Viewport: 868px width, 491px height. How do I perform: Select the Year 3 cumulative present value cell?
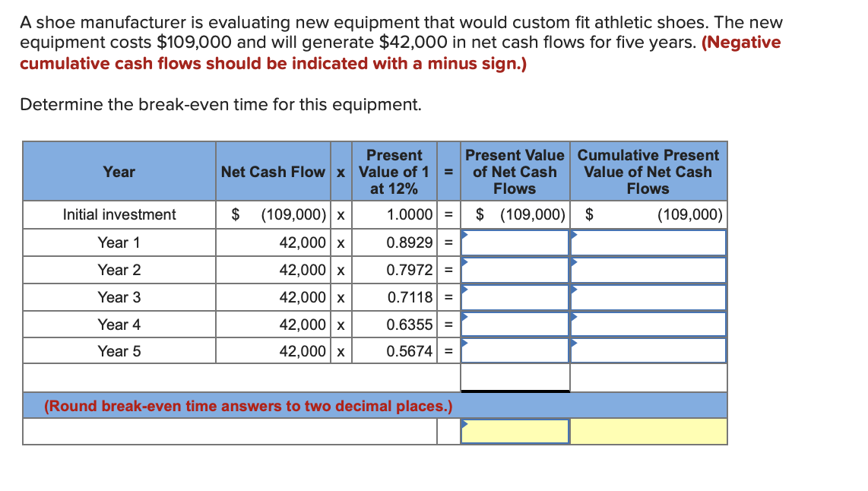pyautogui.click(x=648, y=296)
